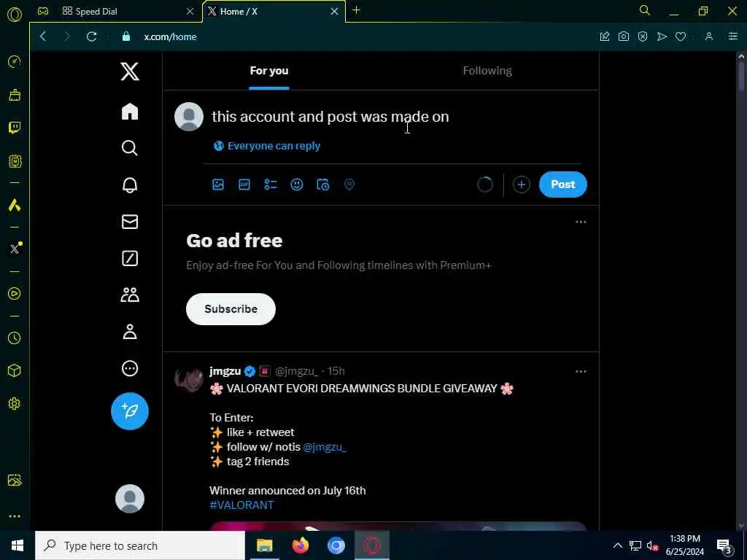This screenshot has height=560, width=747.
Task: Open X panel in Opera sidebar
Action: tap(15, 249)
